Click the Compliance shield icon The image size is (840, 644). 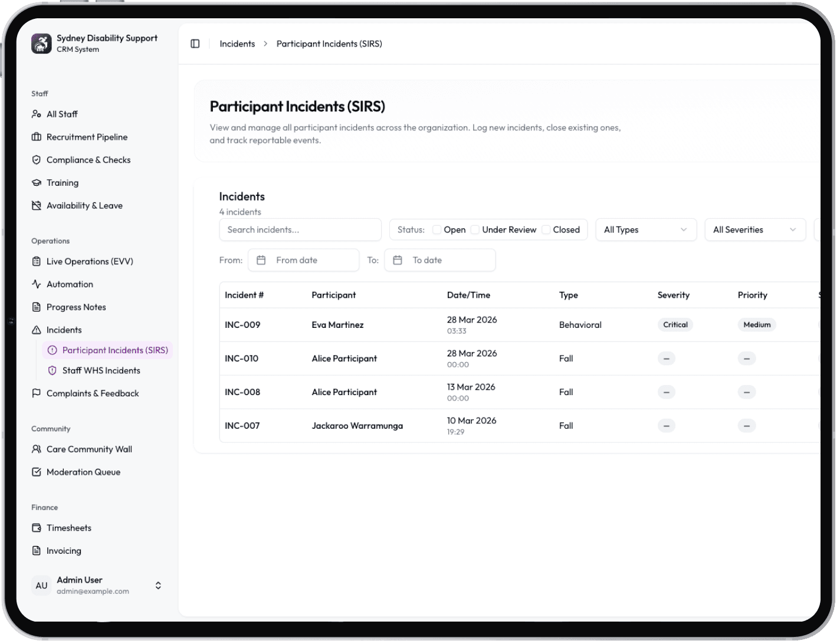click(x=37, y=160)
